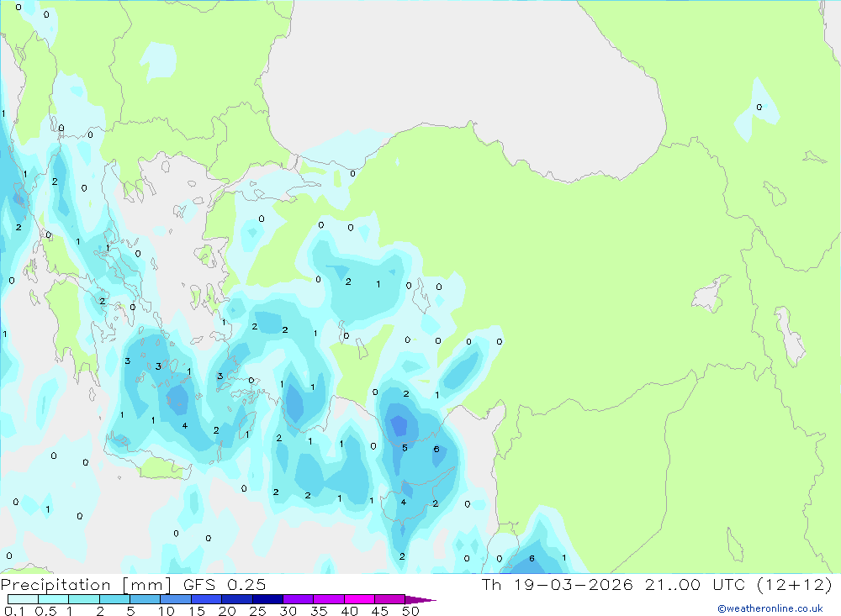The height and width of the screenshot is (616, 841).
Task: Click the map value '4' north of Crete
Action: [184, 426]
